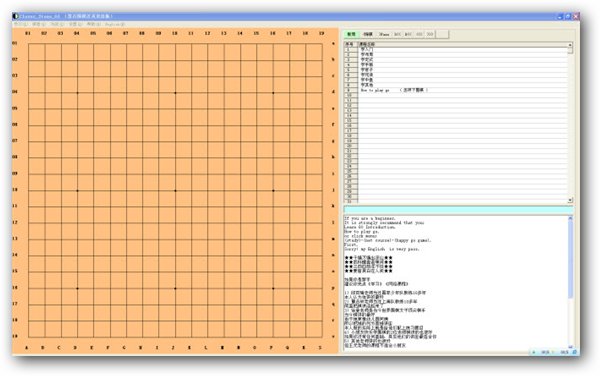Image resolution: width=600 pixels, height=376 pixels.
Task: Select the 'How to play go' course row
Action: (x=456, y=90)
